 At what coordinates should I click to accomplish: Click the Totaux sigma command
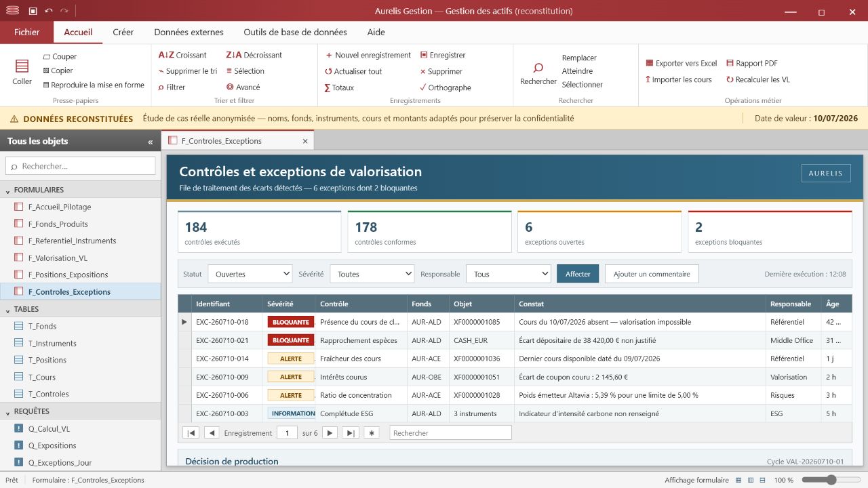point(339,88)
